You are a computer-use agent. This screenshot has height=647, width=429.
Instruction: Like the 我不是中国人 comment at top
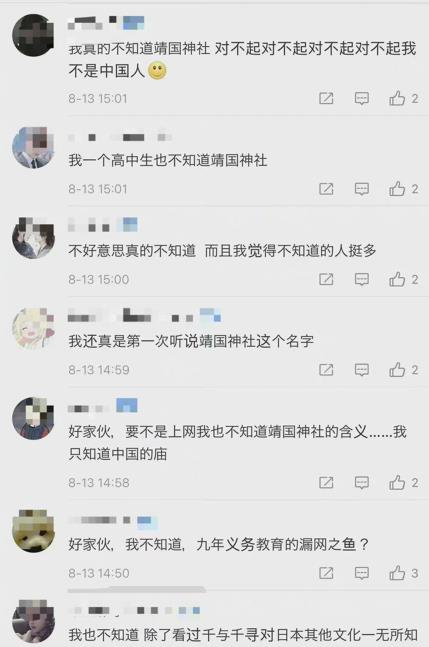coord(403,98)
